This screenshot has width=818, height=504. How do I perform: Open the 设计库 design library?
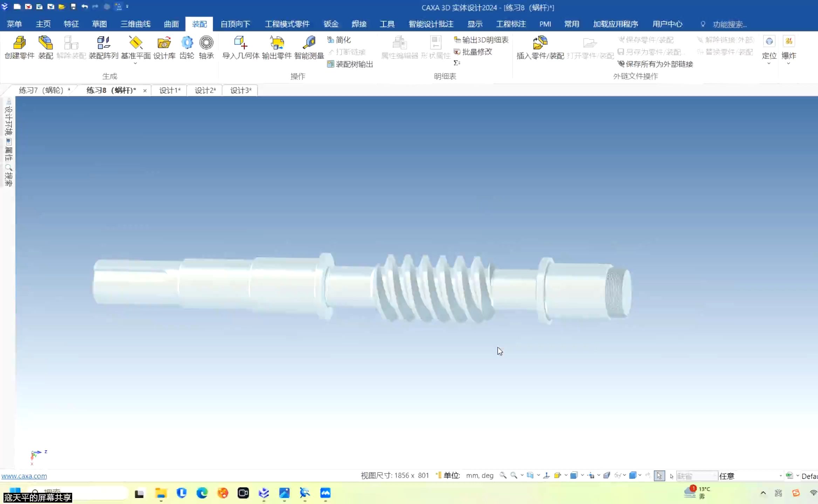[x=164, y=43]
